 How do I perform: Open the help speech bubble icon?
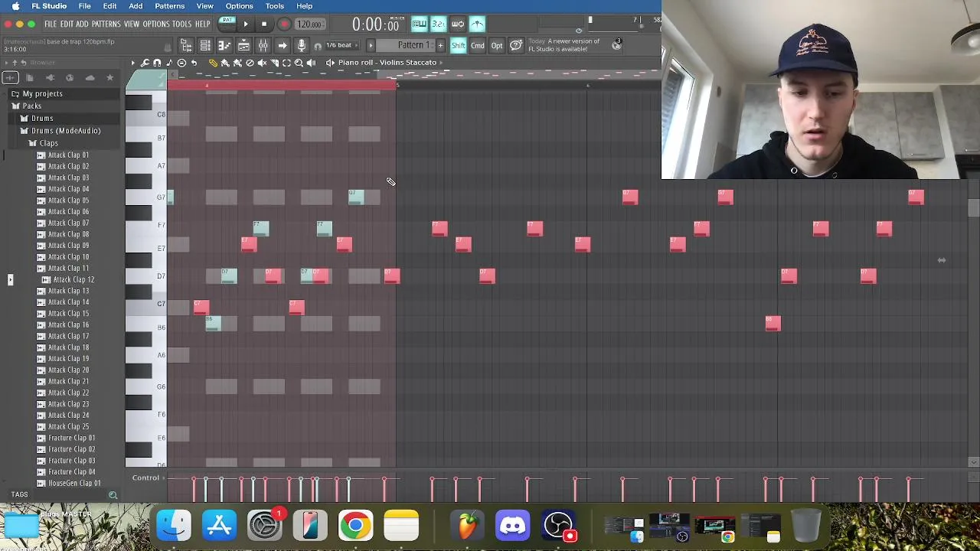tap(516, 45)
